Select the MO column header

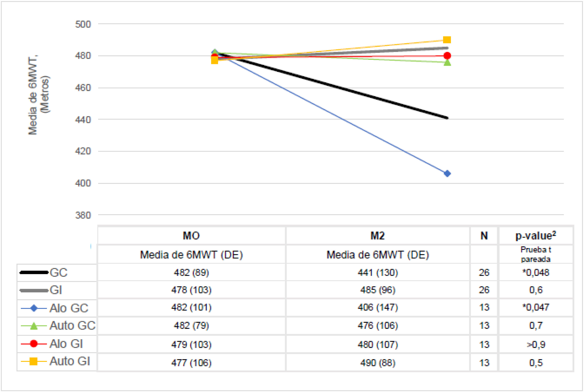point(191,236)
